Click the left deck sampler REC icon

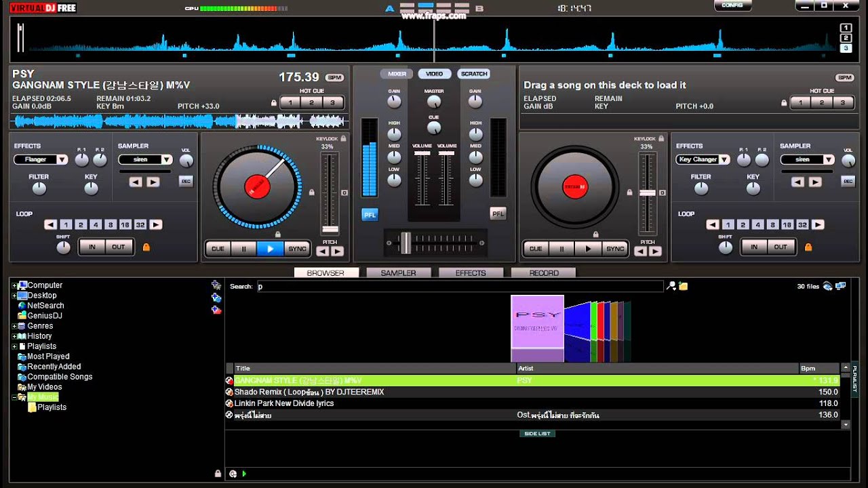[x=186, y=181]
